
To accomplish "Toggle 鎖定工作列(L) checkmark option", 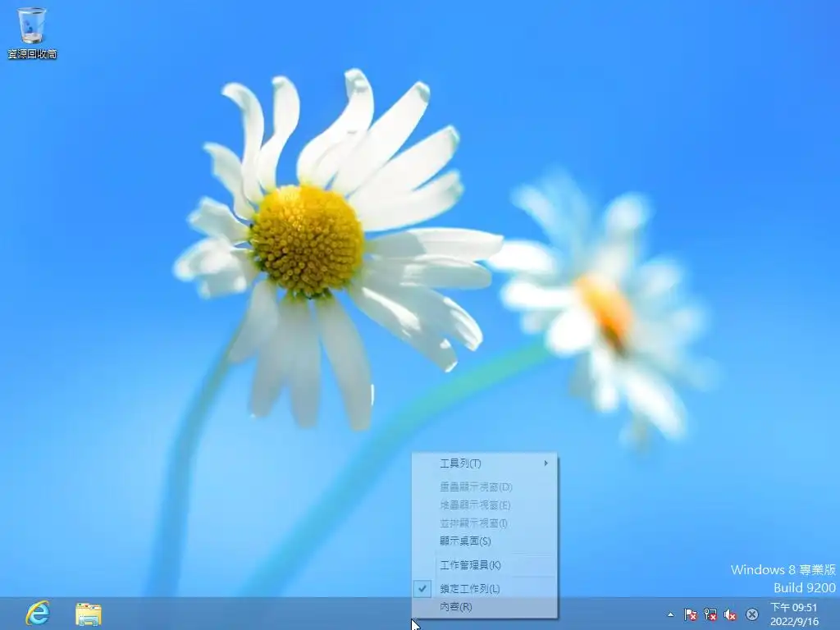I will (485, 589).
